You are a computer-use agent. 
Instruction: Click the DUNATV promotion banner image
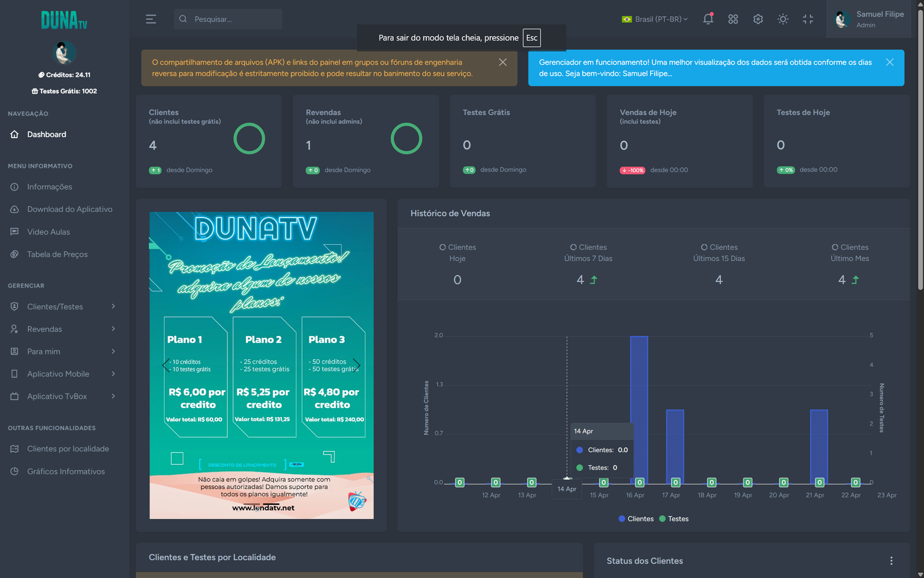click(262, 366)
